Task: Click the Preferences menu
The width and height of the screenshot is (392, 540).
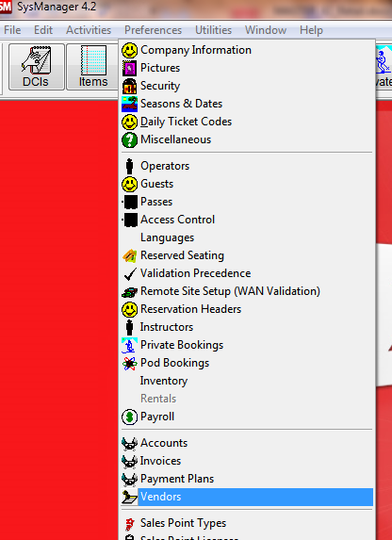Action: (153, 30)
